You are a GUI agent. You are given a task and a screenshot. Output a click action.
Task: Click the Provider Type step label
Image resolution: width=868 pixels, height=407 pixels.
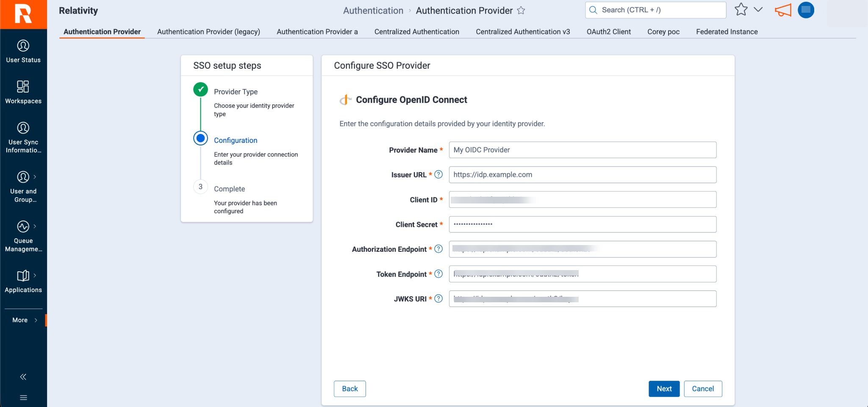(x=236, y=92)
